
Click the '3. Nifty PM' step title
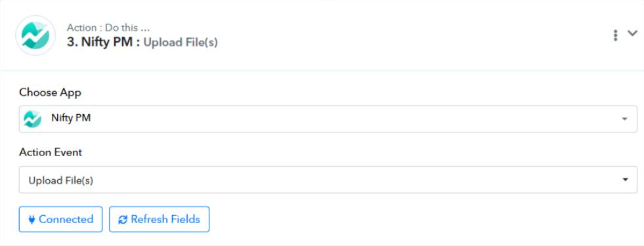[104, 42]
